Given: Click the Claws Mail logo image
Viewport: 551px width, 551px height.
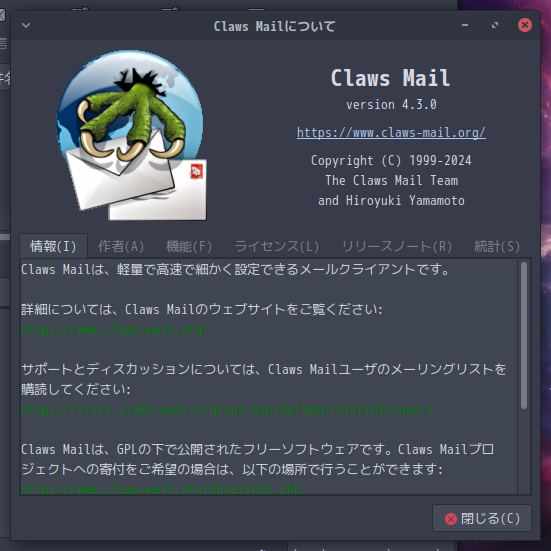Looking at the screenshot, I should click(x=132, y=135).
